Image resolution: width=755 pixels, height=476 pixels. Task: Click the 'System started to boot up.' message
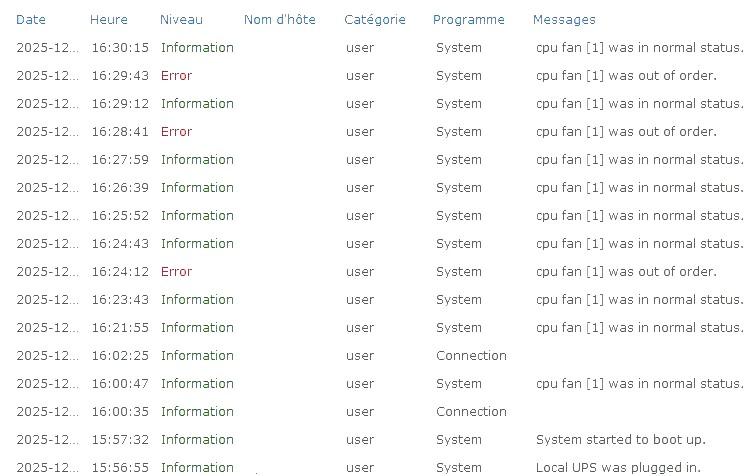620,439
